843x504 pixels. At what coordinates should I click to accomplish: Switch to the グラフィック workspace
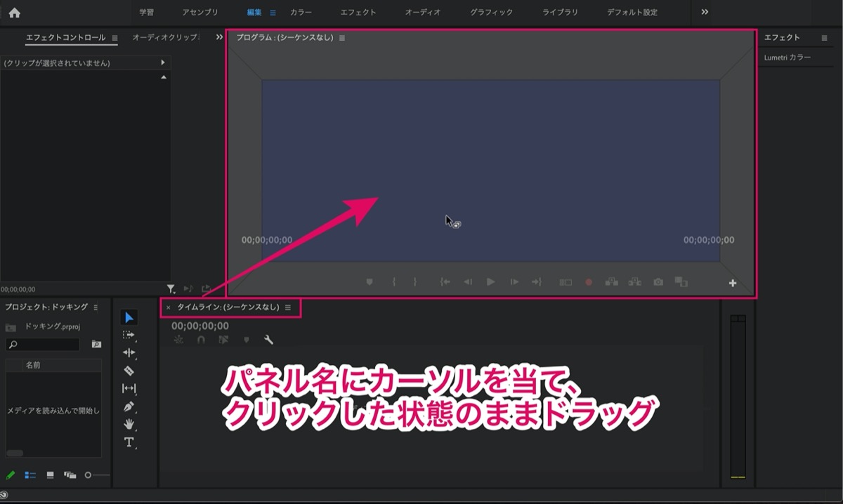tap(492, 13)
